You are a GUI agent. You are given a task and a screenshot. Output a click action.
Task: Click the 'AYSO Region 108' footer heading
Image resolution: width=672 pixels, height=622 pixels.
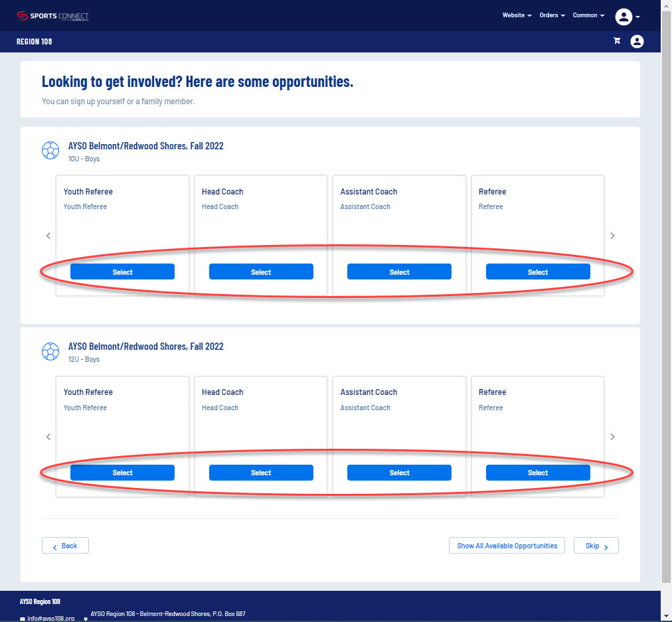pos(40,601)
